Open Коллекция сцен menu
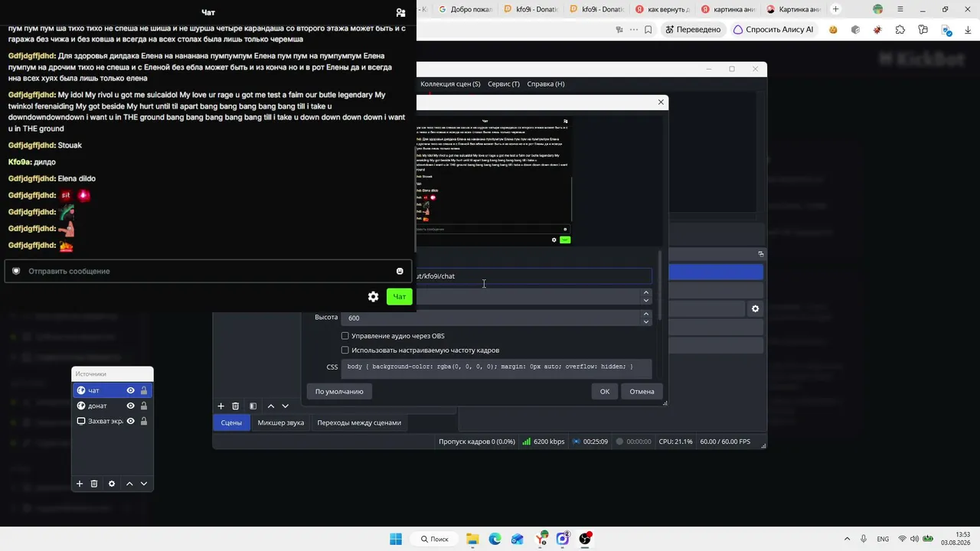This screenshot has width=980, height=551. (450, 83)
